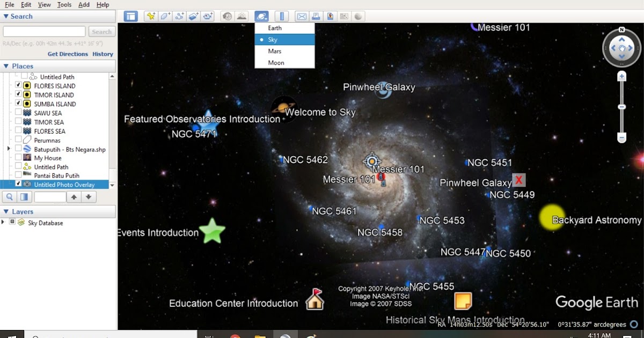644x338 pixels.
Task: Click the Search button
Action: click(x=101, y=31)
